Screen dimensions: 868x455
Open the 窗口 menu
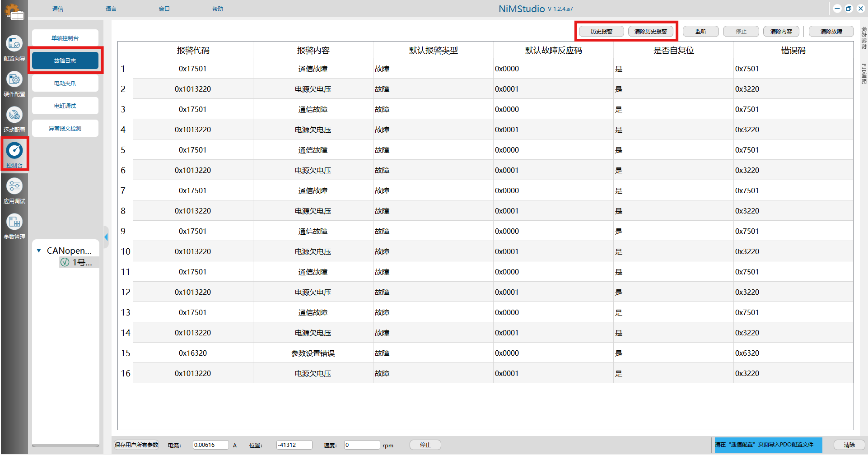click(x=164, y=9)
